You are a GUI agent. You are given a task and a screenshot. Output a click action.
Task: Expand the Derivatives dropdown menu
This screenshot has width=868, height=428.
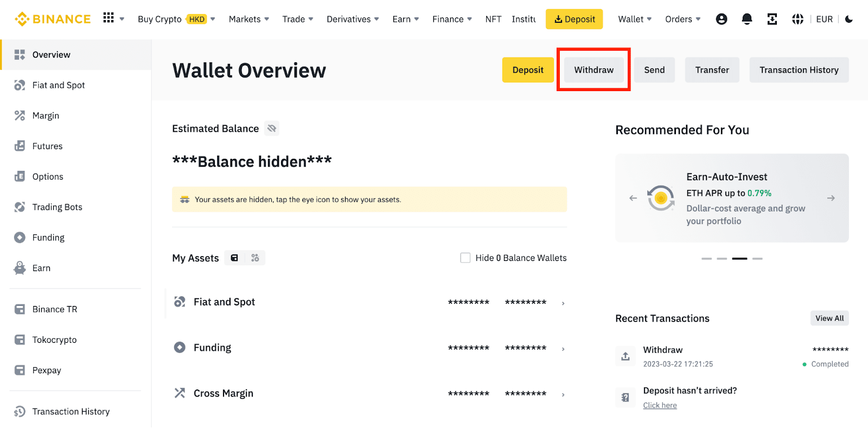coord(352,19)
